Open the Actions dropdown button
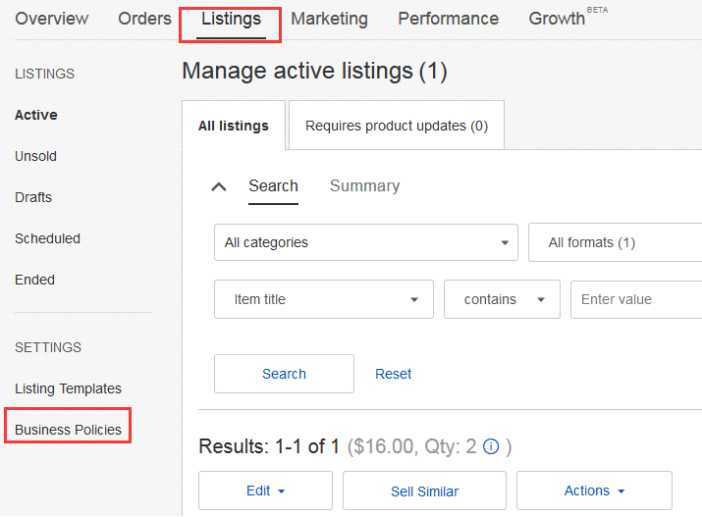Screen dimensions: 702x517 tap(594, 491)
